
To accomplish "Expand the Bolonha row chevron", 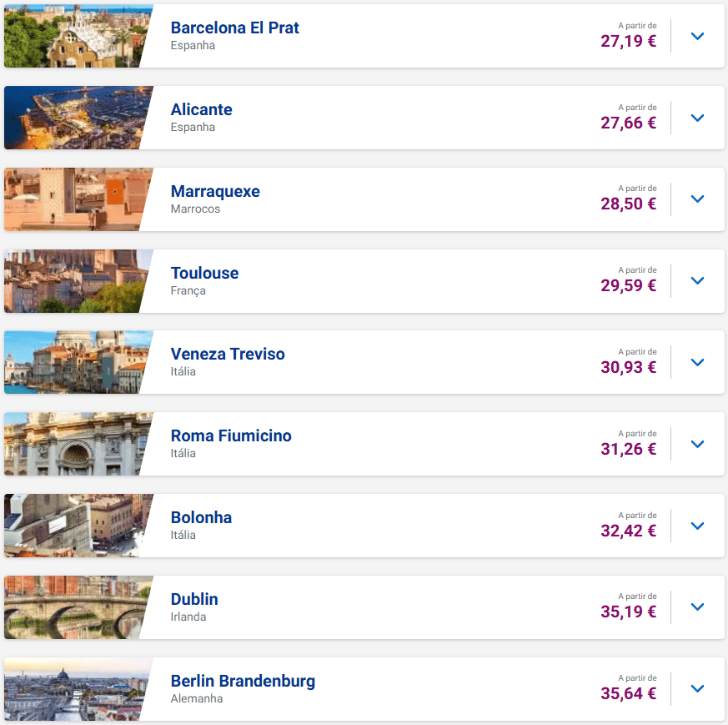I will 698,526.
